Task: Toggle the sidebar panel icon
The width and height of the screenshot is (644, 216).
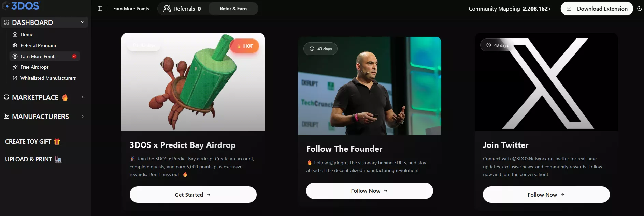Action: point(100,9)
